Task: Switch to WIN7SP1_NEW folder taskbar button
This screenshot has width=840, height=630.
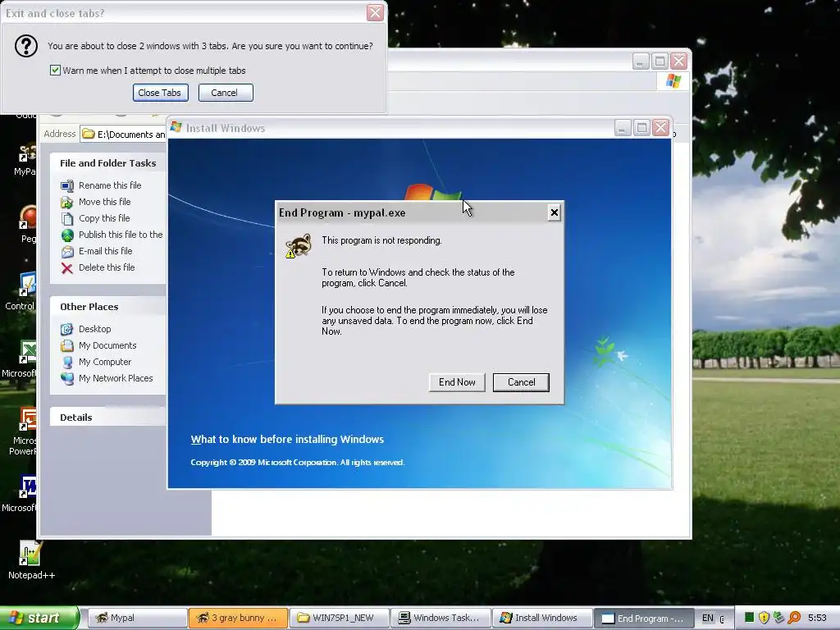Action: click(x=340, y=618)
